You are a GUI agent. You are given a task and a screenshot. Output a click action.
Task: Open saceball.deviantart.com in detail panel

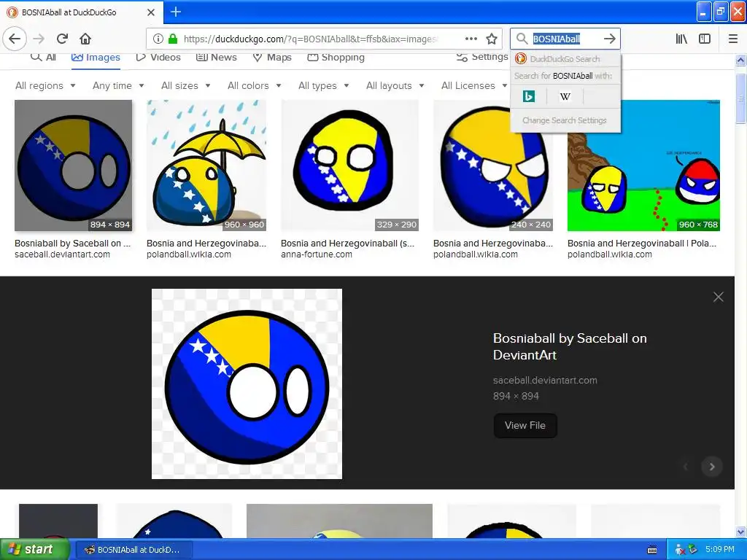pyautogui.click(x=545, y=381)
